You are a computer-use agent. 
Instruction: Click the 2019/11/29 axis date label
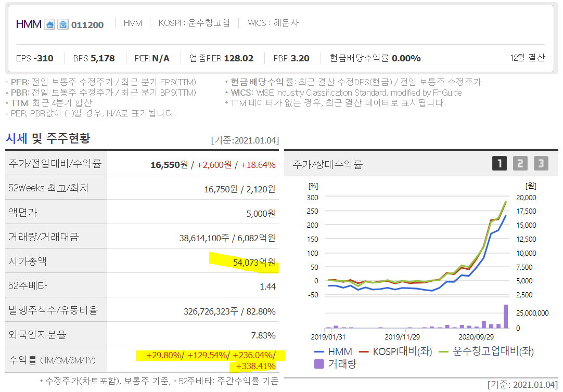402,337
